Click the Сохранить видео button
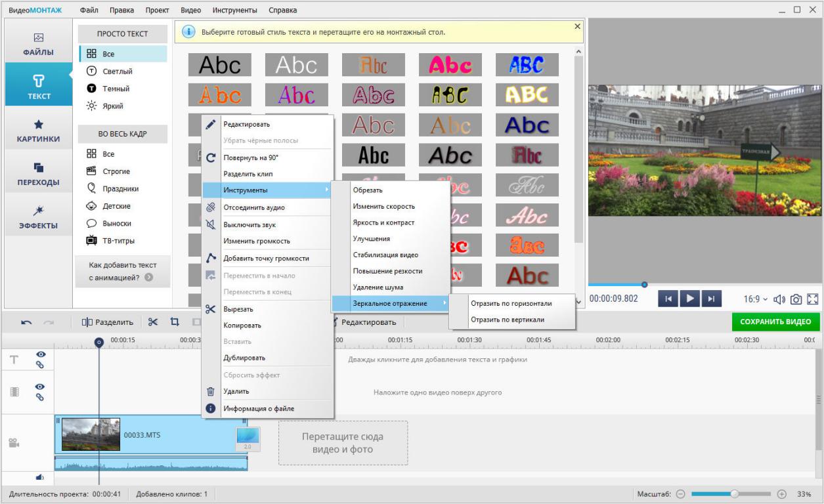The width and height of the screenshot is (824, 504). [775, 322]
